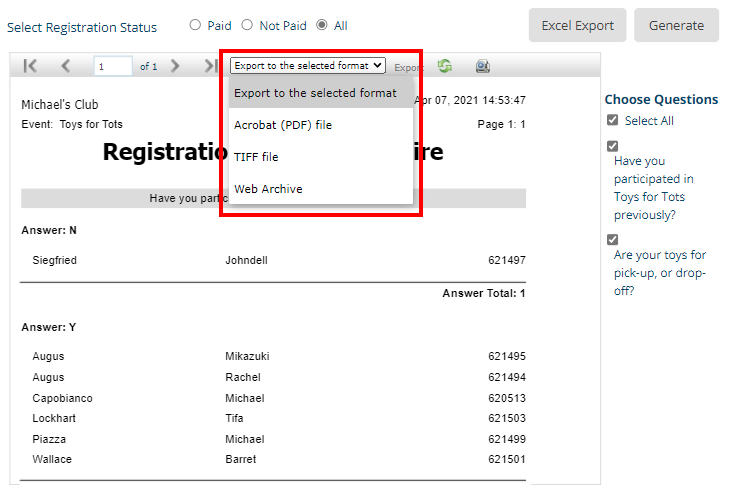Select TIFF file from export list
Screen dimensions: 730x496
[256, 157]
